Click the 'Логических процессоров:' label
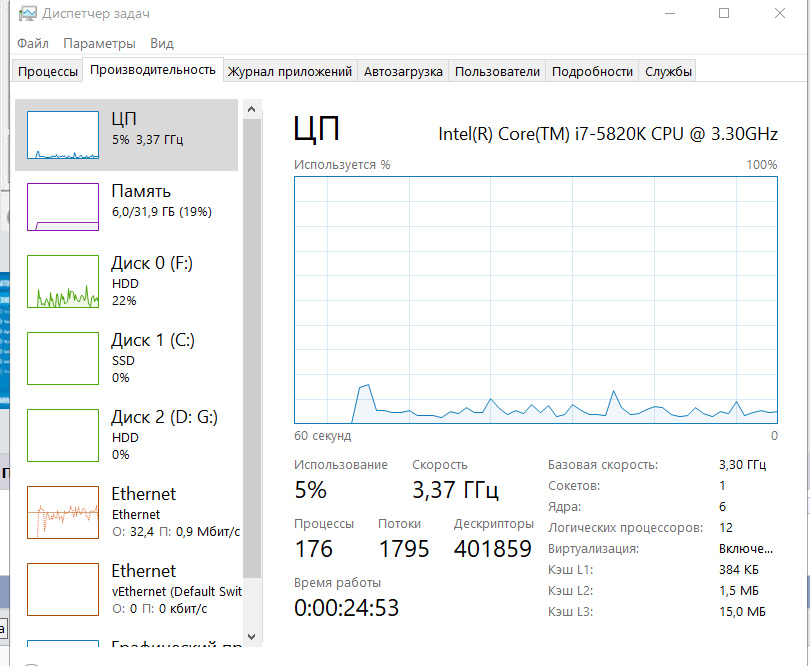Image resolution: width=810 pixels, height=666 pixels. click(626, 528)
